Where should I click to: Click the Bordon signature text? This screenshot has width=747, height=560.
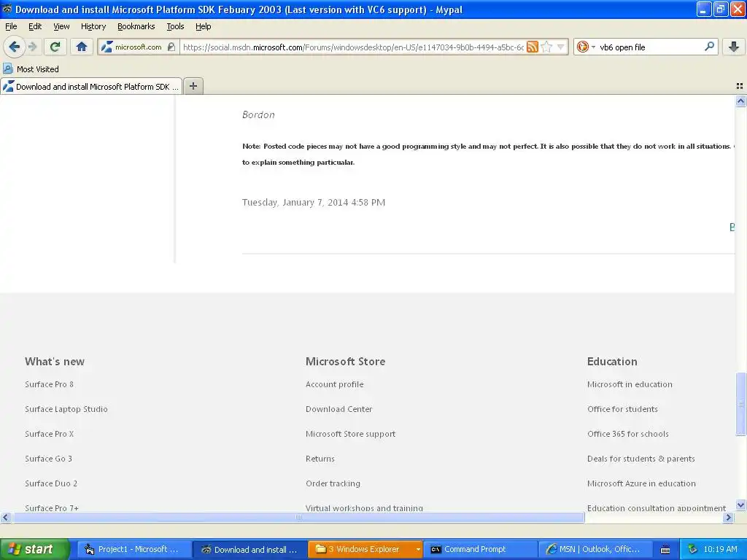pyautogui.click(x=258, y=114)
